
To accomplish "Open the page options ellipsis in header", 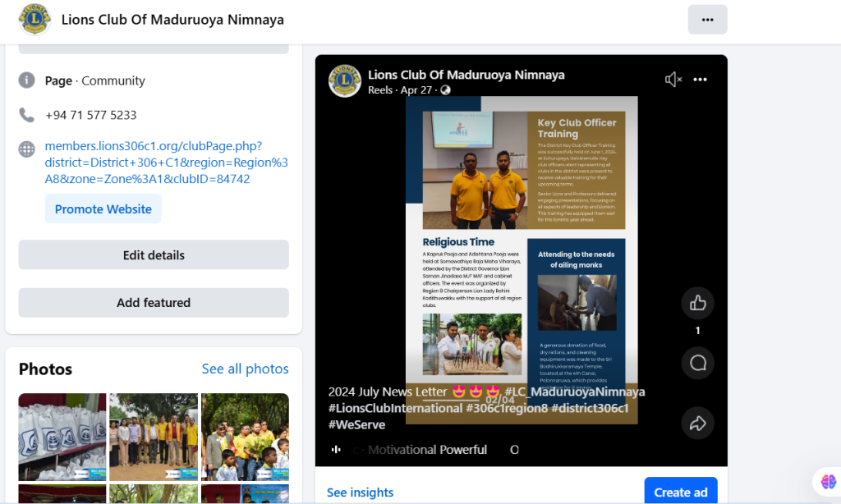I will 707,20.
